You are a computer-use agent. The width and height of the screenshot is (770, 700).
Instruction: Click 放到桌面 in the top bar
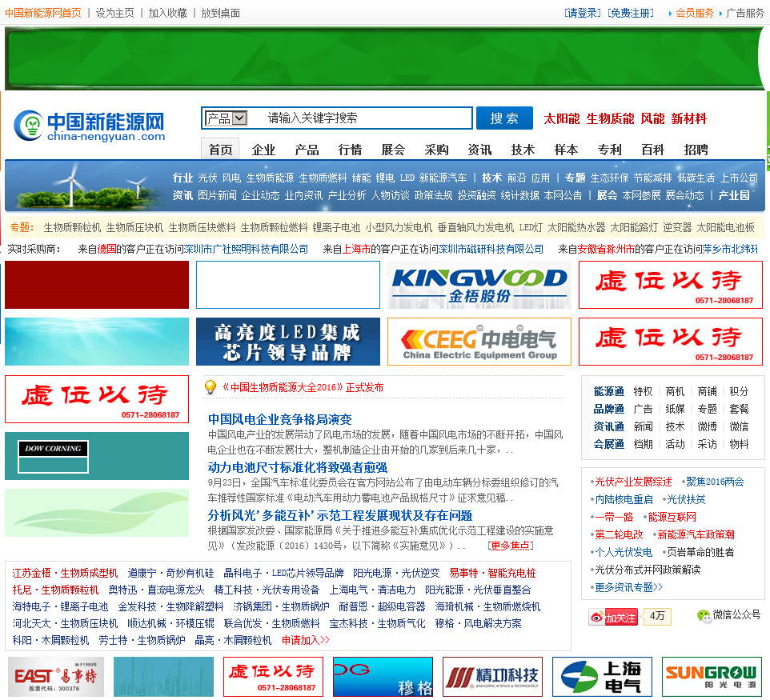click(x=220, y=13)
